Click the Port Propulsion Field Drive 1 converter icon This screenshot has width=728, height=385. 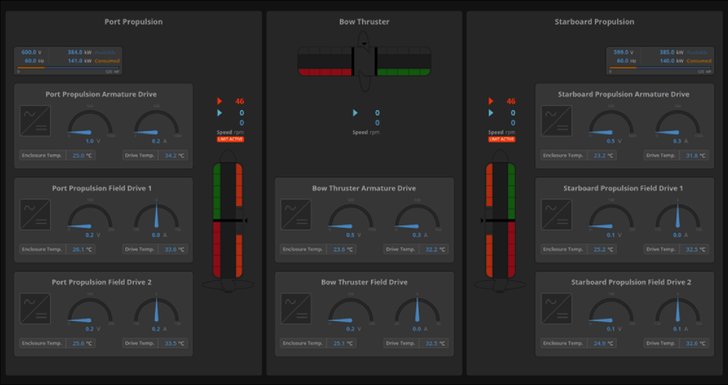point(35,215)
